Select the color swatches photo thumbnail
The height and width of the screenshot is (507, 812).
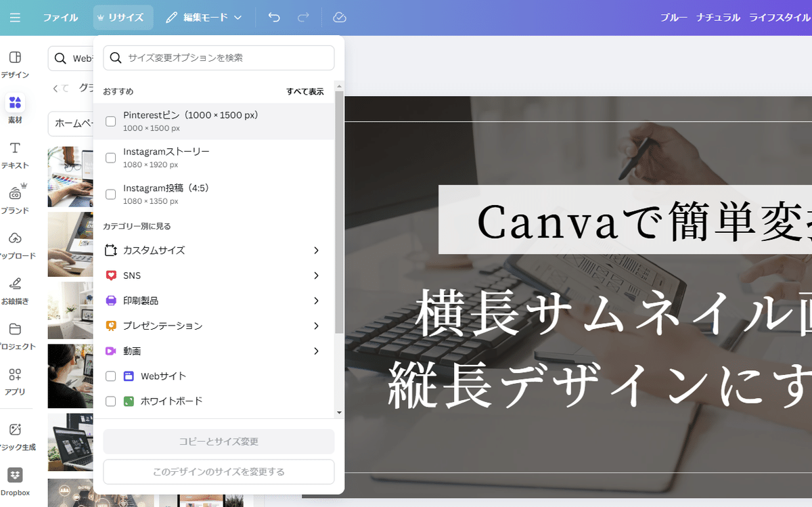[x=70, y=177]
